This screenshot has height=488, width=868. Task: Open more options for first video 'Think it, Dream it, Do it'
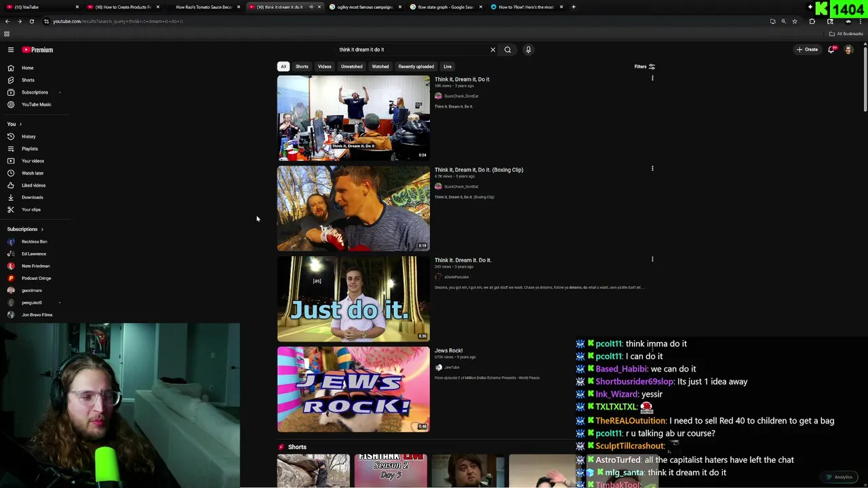652,79
